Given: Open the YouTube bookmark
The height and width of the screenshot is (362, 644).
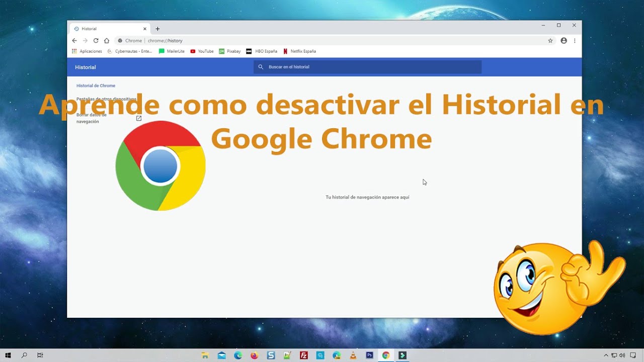Looking at the screenshot, I should (x=202, y=51).
